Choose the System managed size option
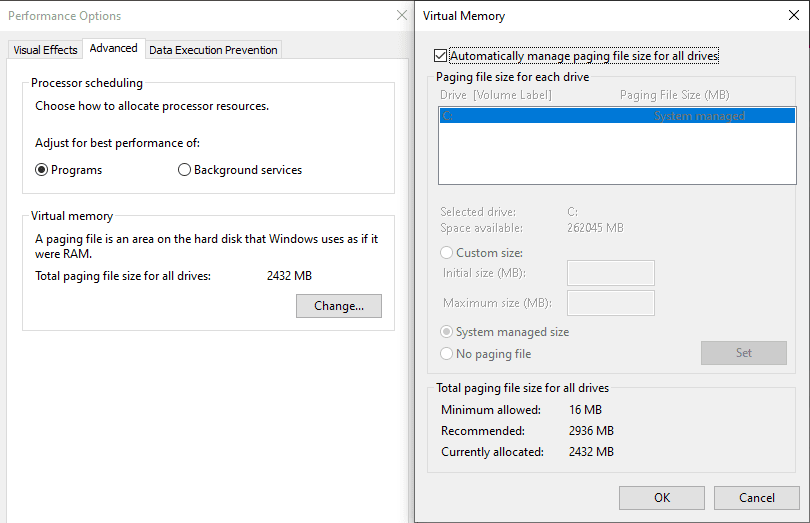The width and height of the screenshot is (810, 523). click(447, 332)
